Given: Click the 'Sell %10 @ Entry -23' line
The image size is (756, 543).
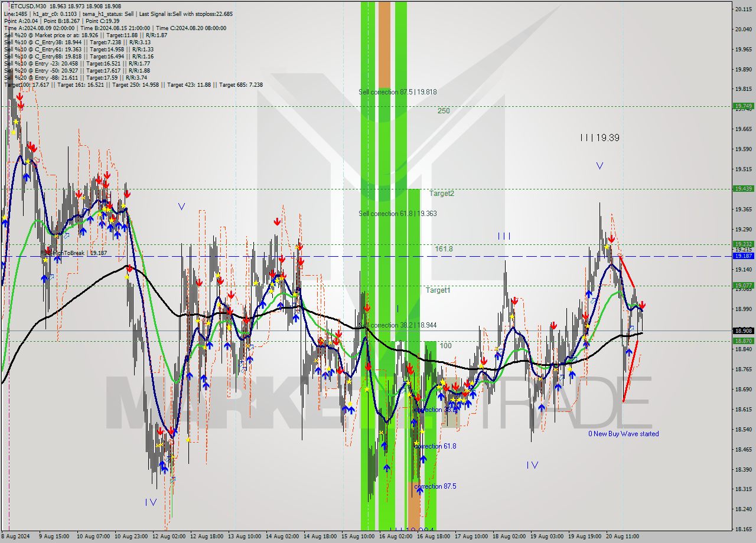Looking at the screenshot, I should [x=77, y=63].
